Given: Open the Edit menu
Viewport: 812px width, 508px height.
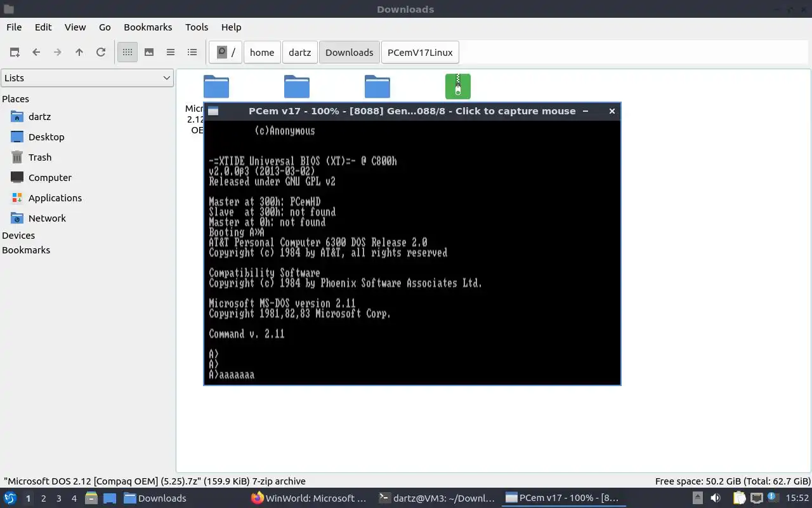Looking at the screenshot, I should coord(43,27).
